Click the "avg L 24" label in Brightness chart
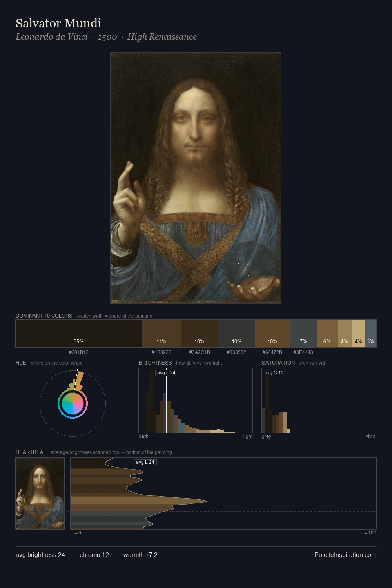This screenshot has width=392, height=588. [x=166, y=373]
